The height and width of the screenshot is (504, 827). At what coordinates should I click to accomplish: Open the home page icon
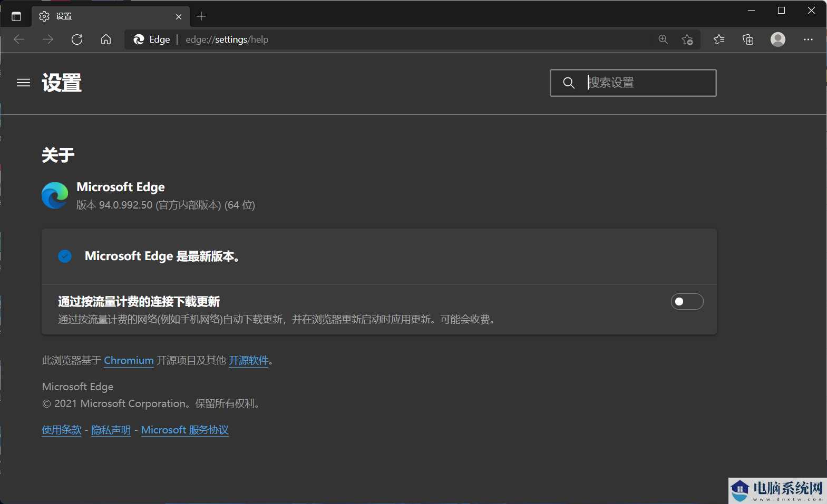coord(106,39)
